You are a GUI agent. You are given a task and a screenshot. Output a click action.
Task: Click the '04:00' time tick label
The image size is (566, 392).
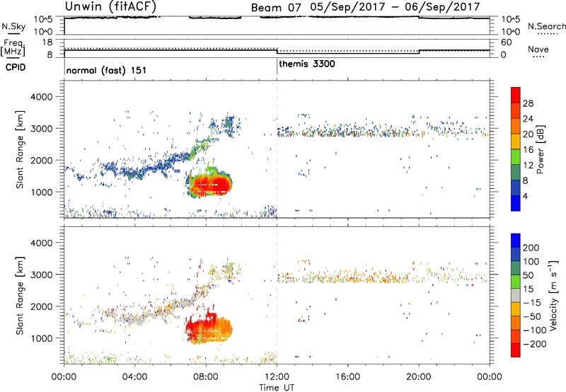[134, 377]
